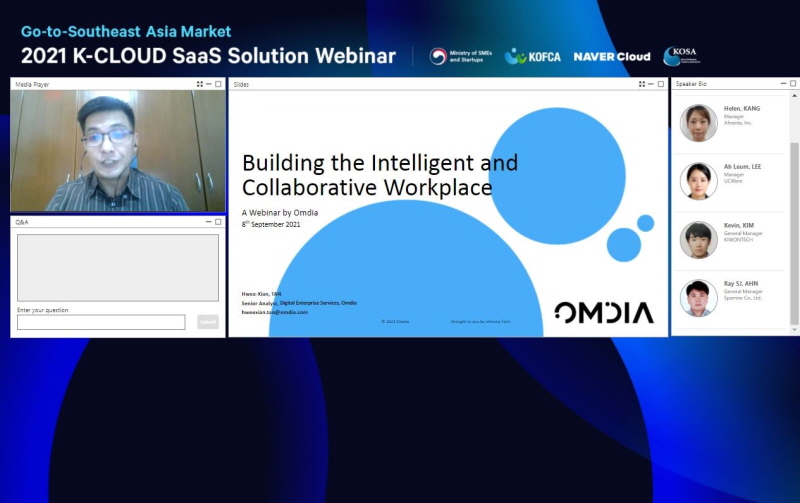
Task: Open the hweexian.tan@omdia.com email link
Action: [274, 312]
